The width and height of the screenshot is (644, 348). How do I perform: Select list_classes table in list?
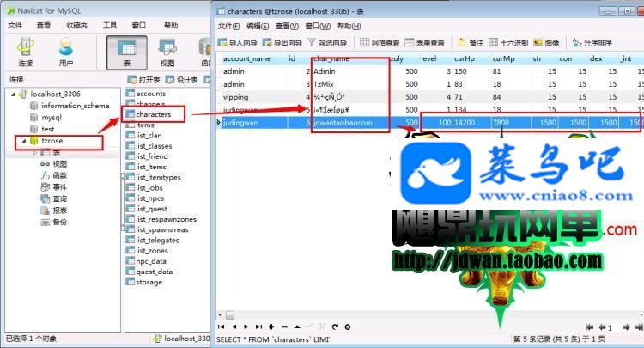(x=154, y=146)
